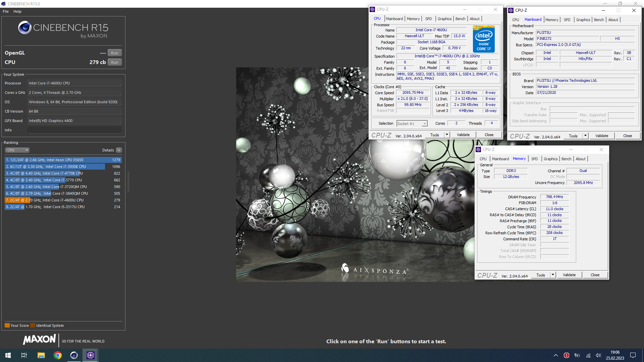Image resolution: width=644 pixels, height=362 pixels.
Task: Switch to the CPU-Z taskbar icon
Action: [91, 355]
